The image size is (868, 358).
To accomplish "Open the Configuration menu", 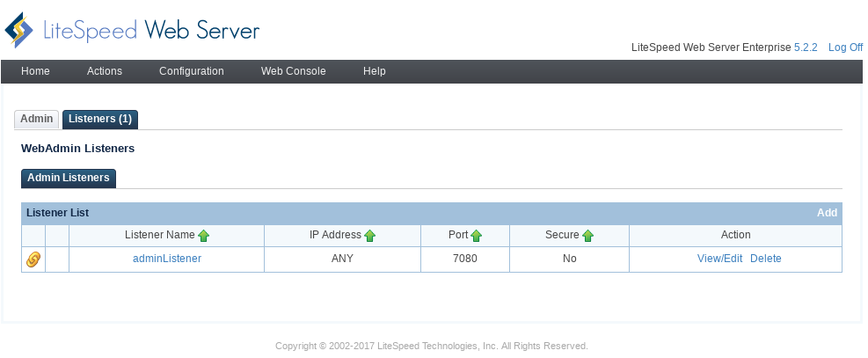I will (192, 71).
